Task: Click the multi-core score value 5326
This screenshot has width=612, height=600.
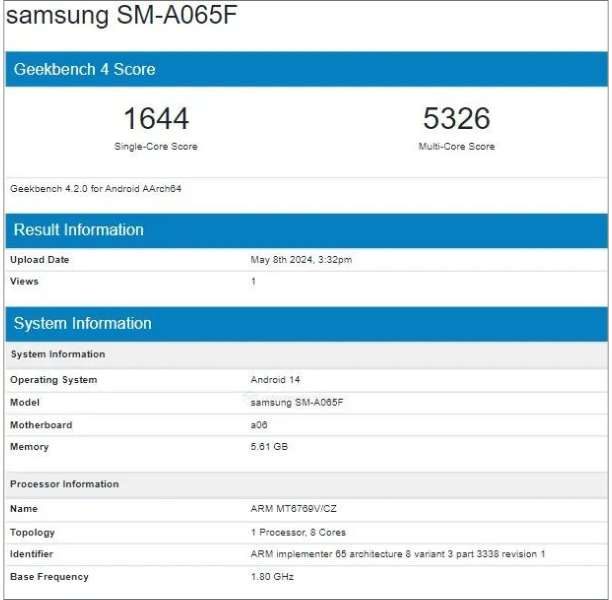Action: (456, 118)
